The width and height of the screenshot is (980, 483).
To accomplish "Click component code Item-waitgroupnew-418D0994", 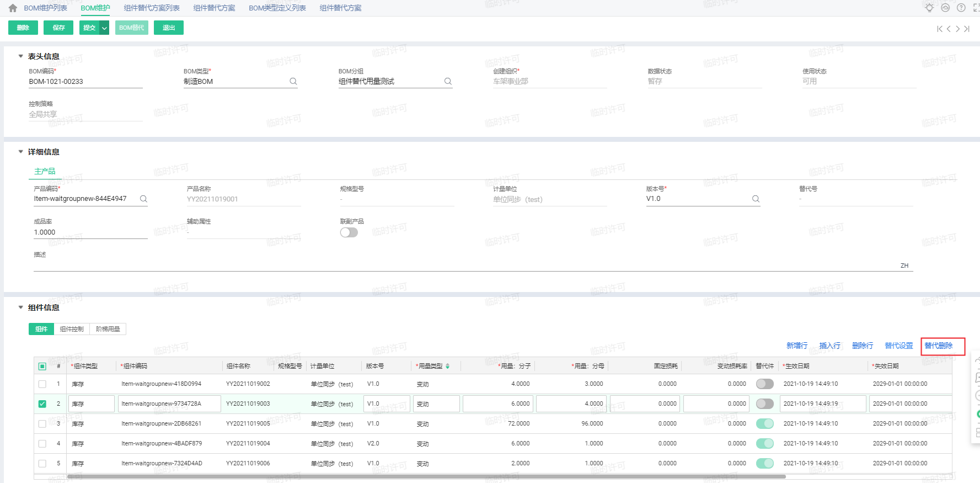I will (x=162, y=384).
